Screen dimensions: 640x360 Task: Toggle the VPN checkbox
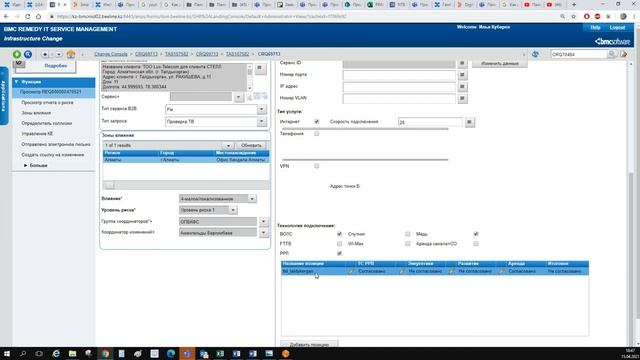[316, 166]
